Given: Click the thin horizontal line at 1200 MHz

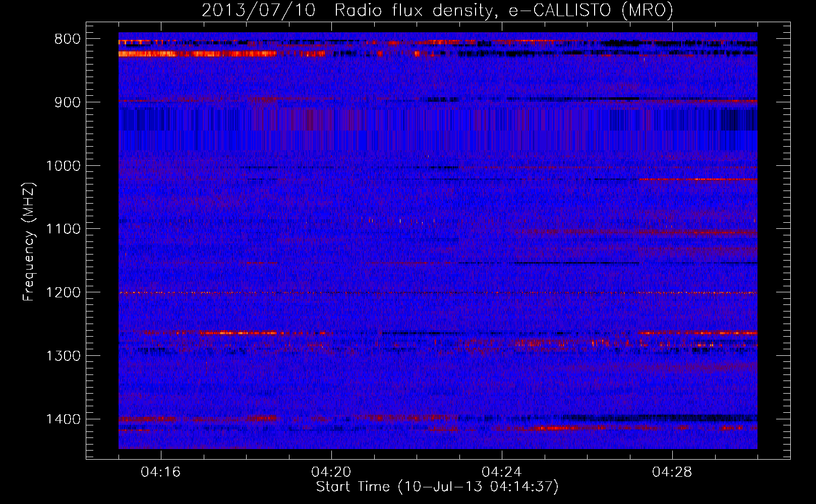Looking at the screenshot, I should (438, 293).
